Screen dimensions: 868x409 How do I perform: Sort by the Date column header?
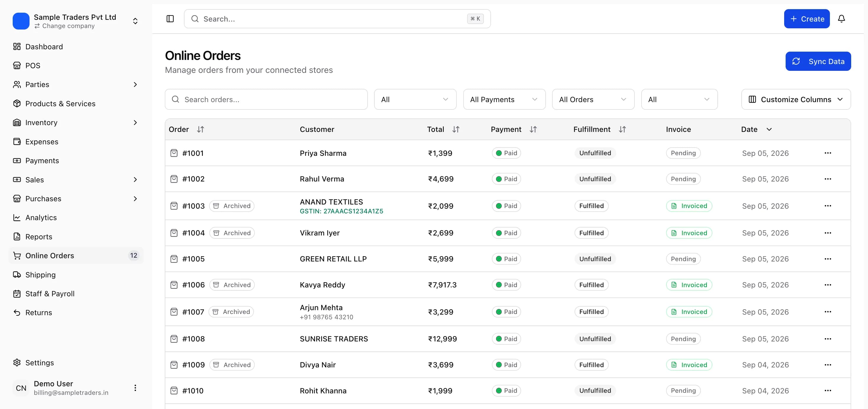756,129
